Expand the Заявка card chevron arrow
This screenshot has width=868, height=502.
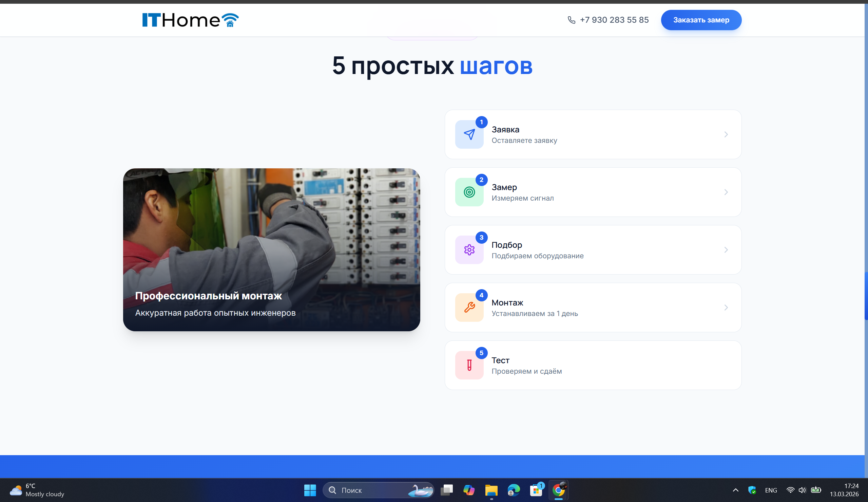tap(726, 134)
